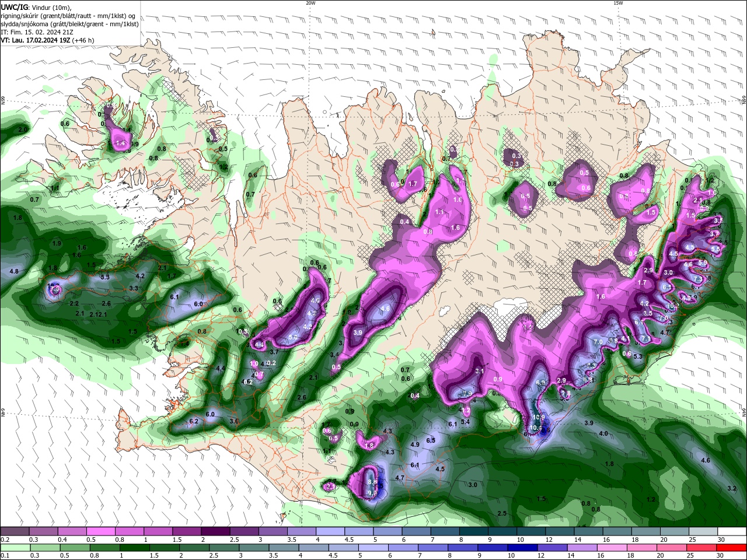The width and height of the screenshot is (747, 560).
Task: Click the top-row swatch between 20 and 25
Action: coord(675,531)
